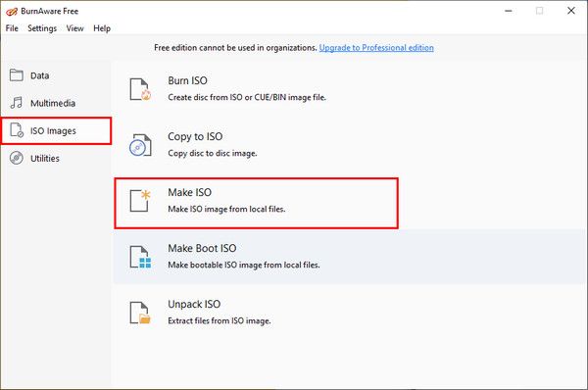588x390 pixels.
Task: Click the Unpack ISO folder icon
Action: click(140, 313)
